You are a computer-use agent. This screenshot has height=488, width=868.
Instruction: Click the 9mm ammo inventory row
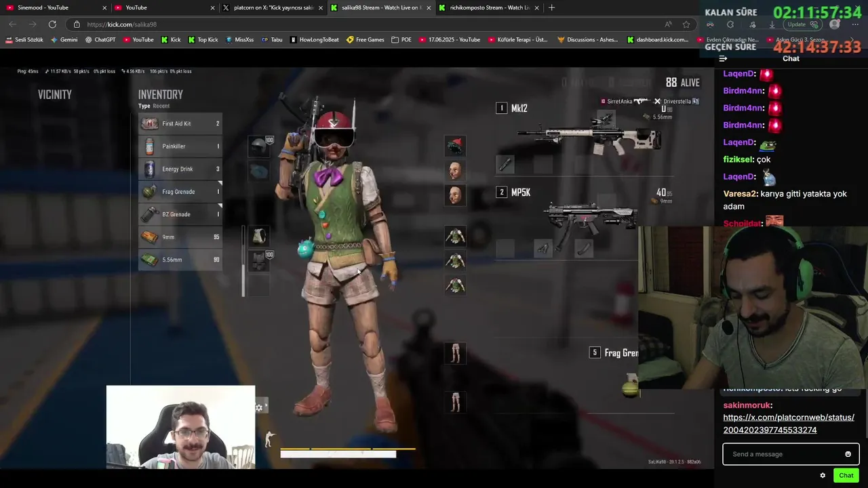180,237
